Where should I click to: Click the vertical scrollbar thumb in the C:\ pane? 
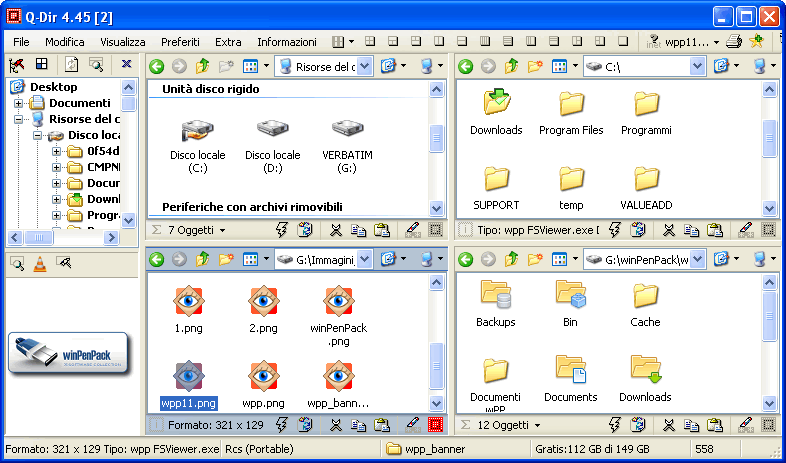769,138
